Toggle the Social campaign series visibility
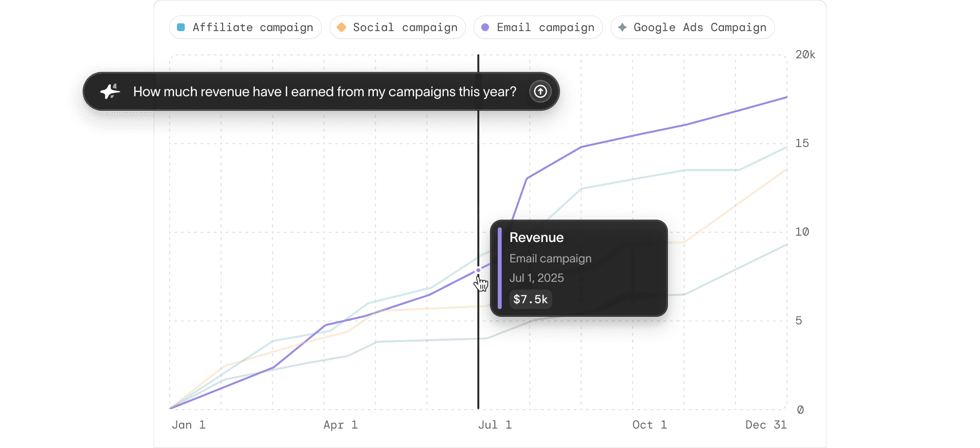Viewport: 980px width, 448px height. click(397, 27)
